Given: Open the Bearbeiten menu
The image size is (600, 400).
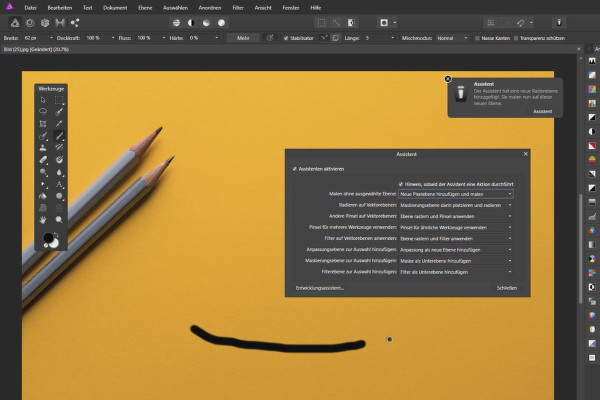Looking at the screenshot, I should [60, 8].
